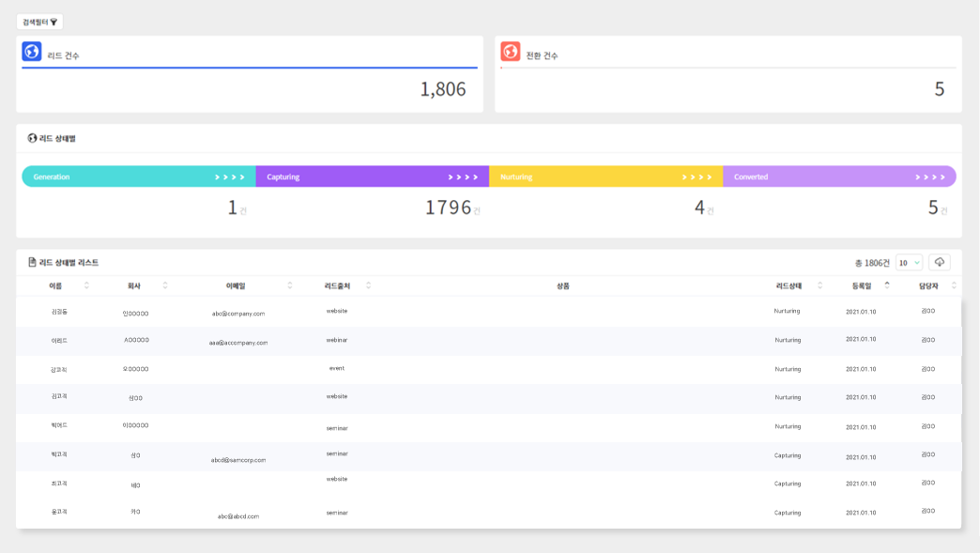The width and height of the screenshot is (980, 553).
Task: Click the blue globe icon for 리드 건수
Action: click(x=32, y=52)
